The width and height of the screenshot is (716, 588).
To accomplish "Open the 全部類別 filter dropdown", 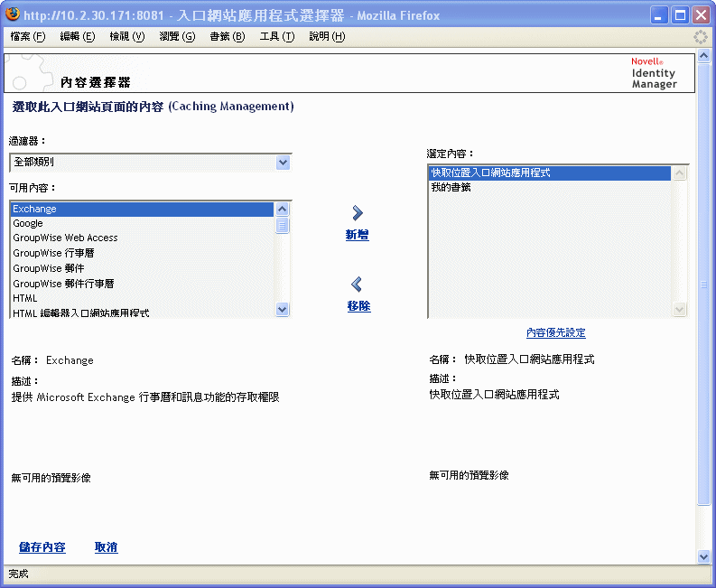I will [150, 163].
